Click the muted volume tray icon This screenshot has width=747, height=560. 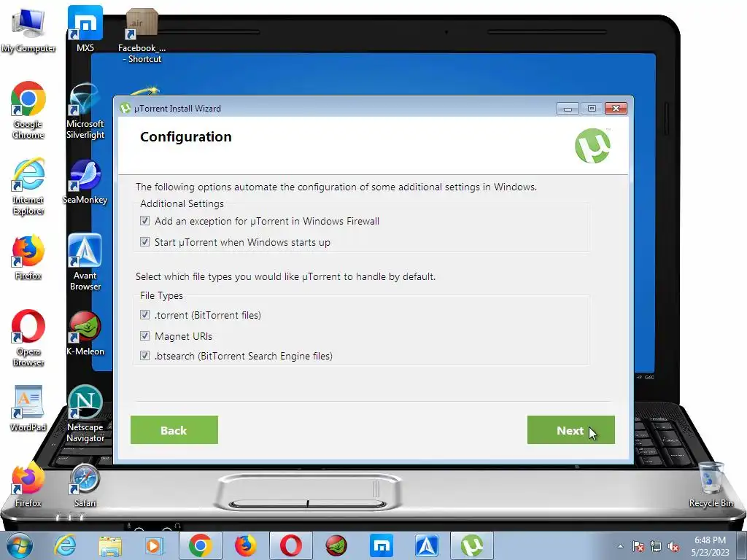(673, 547)
